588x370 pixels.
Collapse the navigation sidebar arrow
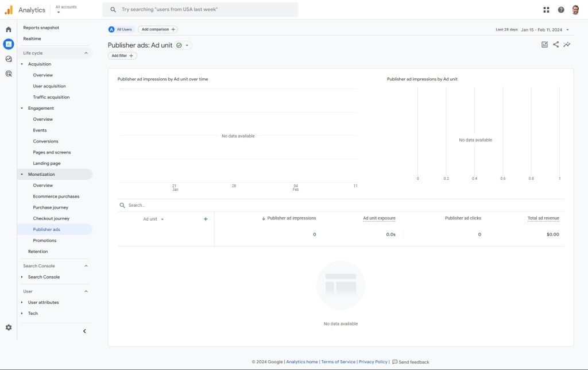coord(84,331)
